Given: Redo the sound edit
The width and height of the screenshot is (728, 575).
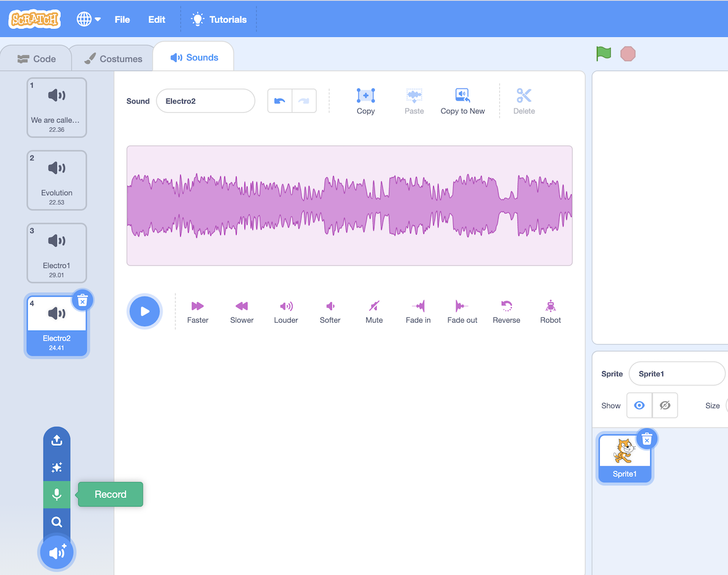Looking at the screenshot, I should (x=304, y=101).
